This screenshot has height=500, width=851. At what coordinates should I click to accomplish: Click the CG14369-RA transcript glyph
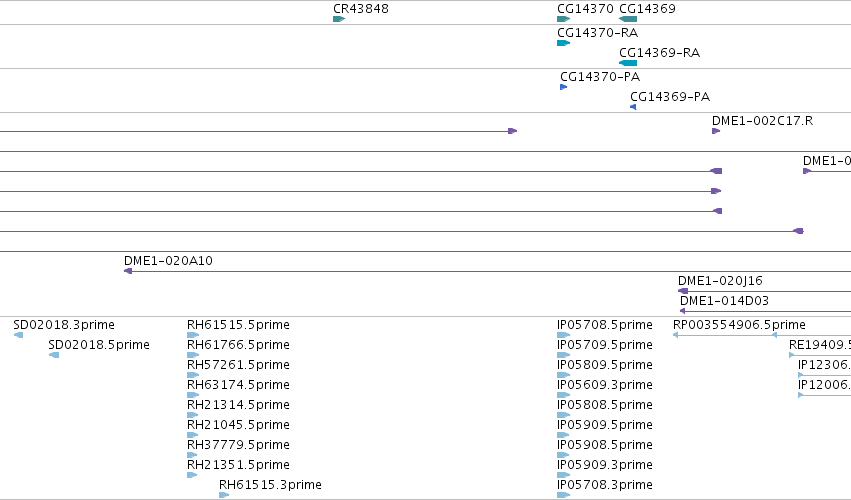click(628, 63)
